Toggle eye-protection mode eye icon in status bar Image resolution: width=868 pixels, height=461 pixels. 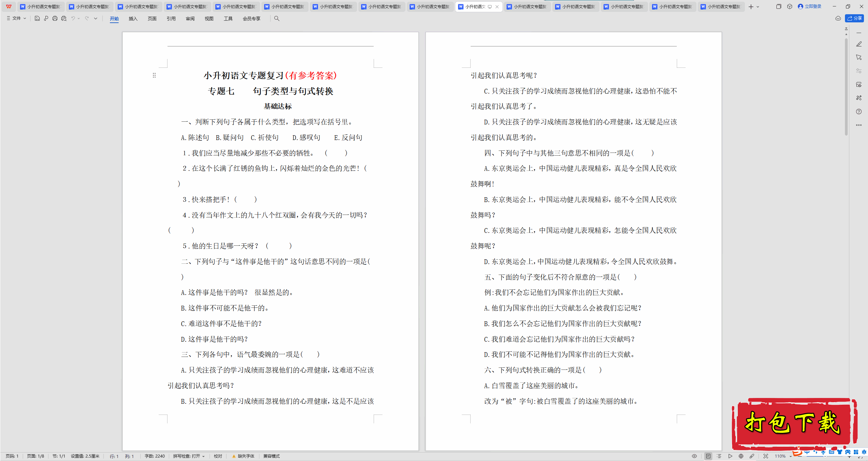(x=694, y=456)
